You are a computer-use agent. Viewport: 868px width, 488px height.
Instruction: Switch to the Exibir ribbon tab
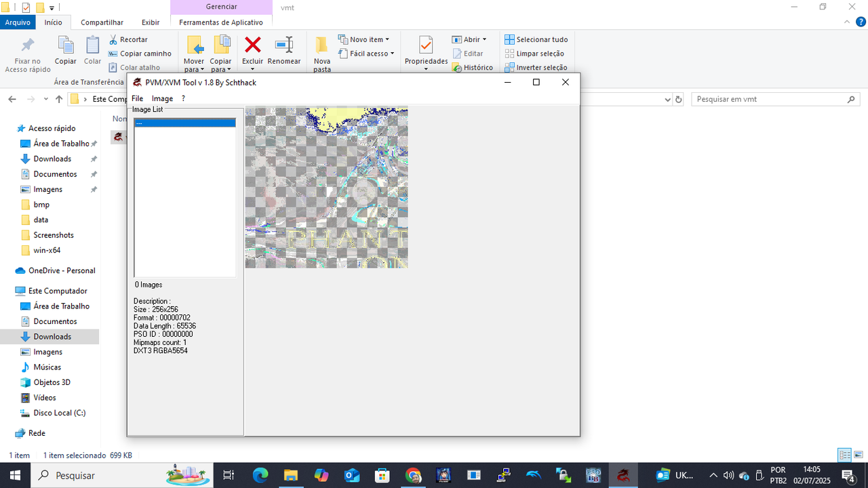click(151, 22)
